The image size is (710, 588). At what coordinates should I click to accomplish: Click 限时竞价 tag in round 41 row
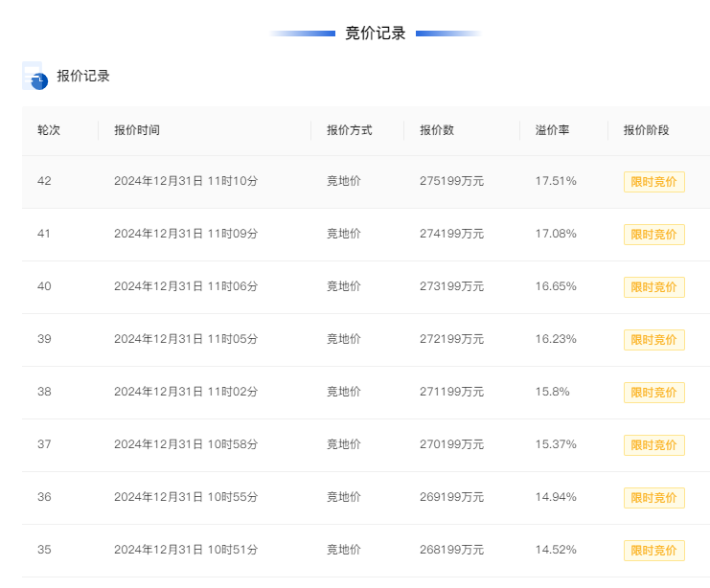coord(653,235)
